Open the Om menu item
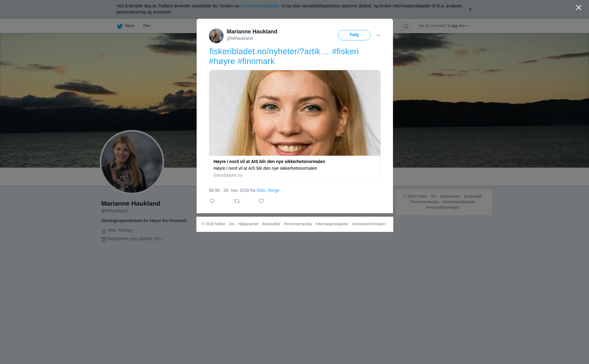Viewport: 589px width, 364px height. pyautogui.click(x=146, y=26)
